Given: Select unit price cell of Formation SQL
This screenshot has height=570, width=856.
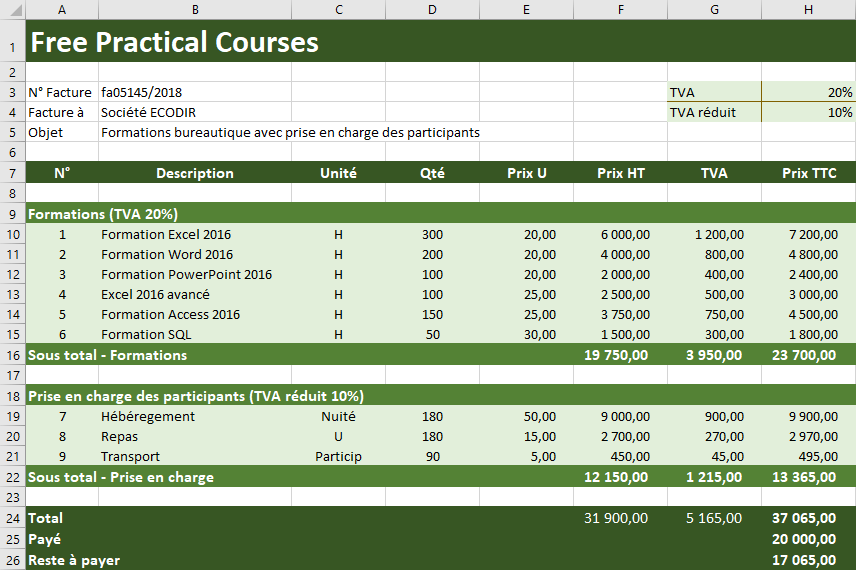Looking at the screenshot, I should click(526, 334).
